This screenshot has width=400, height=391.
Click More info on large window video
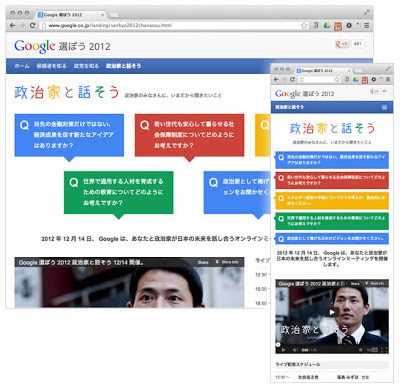(x=227, y=262)
